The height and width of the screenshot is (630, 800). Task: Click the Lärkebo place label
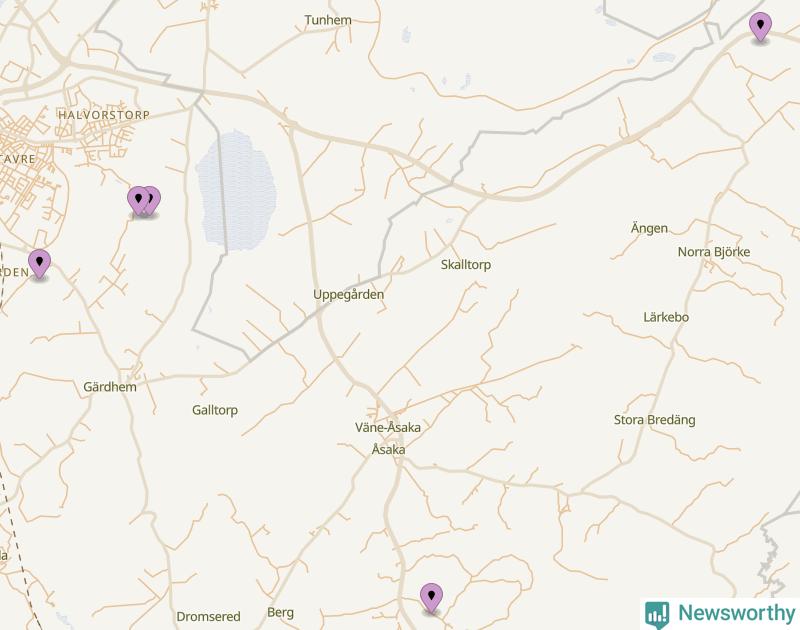click(x=666, y=317)
